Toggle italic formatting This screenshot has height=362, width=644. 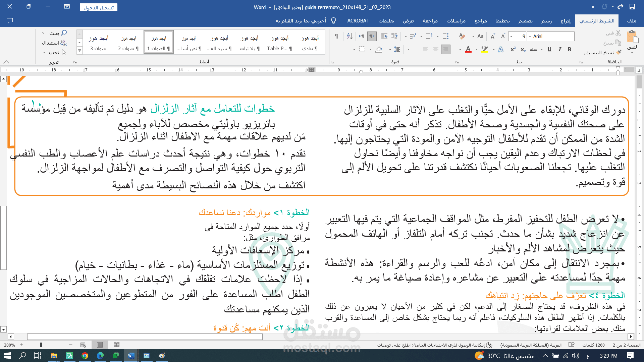point(559,50)
